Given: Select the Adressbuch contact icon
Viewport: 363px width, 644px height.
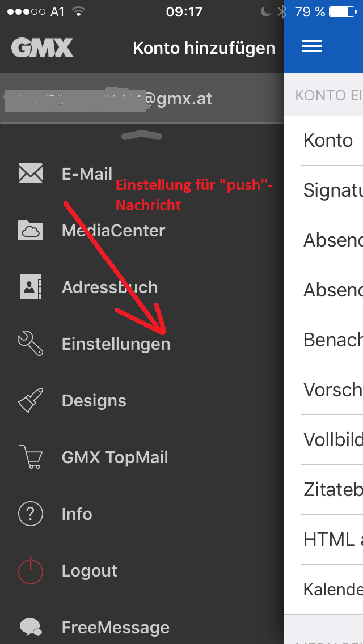Looking at the screenshot, I should (31, 287).
